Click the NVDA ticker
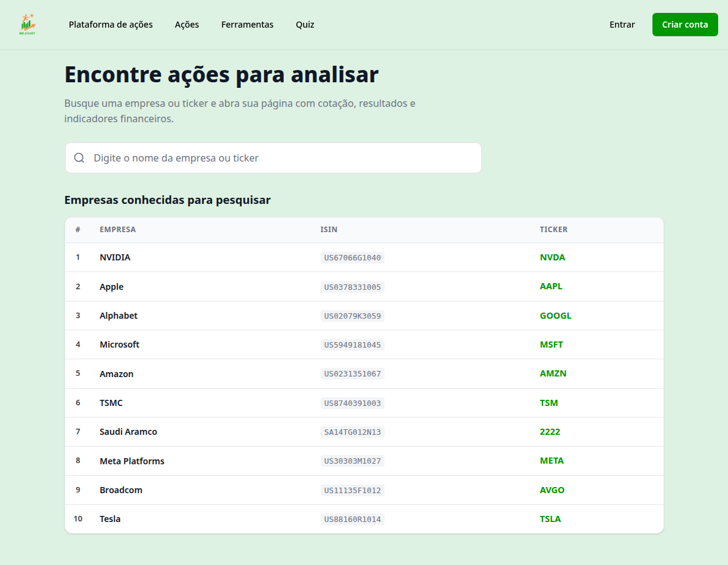 coord(552,257)
